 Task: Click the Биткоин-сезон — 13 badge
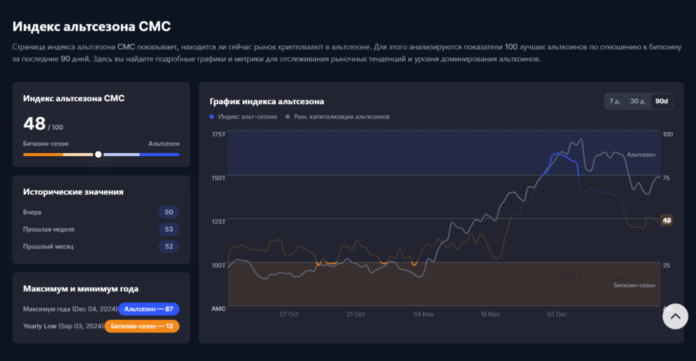click(142, 326)
